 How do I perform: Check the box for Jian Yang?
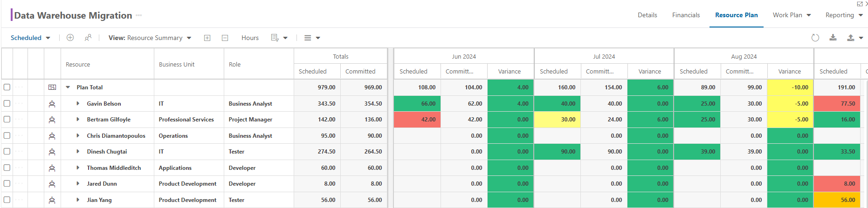7,200
